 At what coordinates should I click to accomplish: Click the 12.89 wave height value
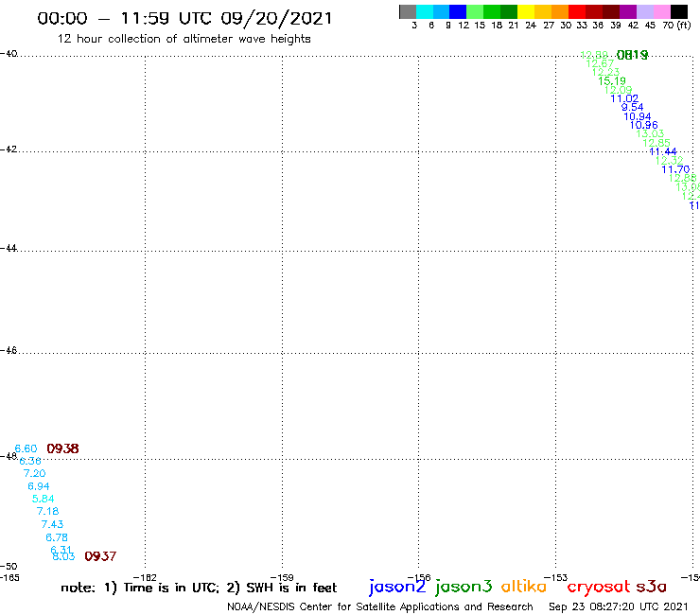[x=593, y=55]
